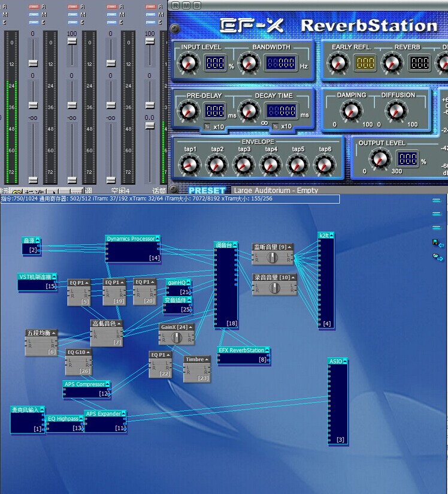Toggle the E button on 话筒 strip
448x494 pixels.
[x=150, y=22]
